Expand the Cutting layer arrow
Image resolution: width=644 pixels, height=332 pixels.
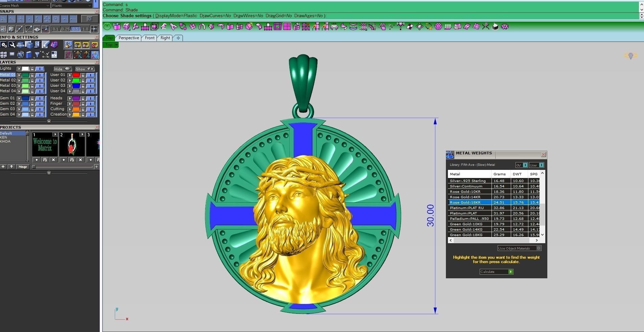[x=70, y=109]
